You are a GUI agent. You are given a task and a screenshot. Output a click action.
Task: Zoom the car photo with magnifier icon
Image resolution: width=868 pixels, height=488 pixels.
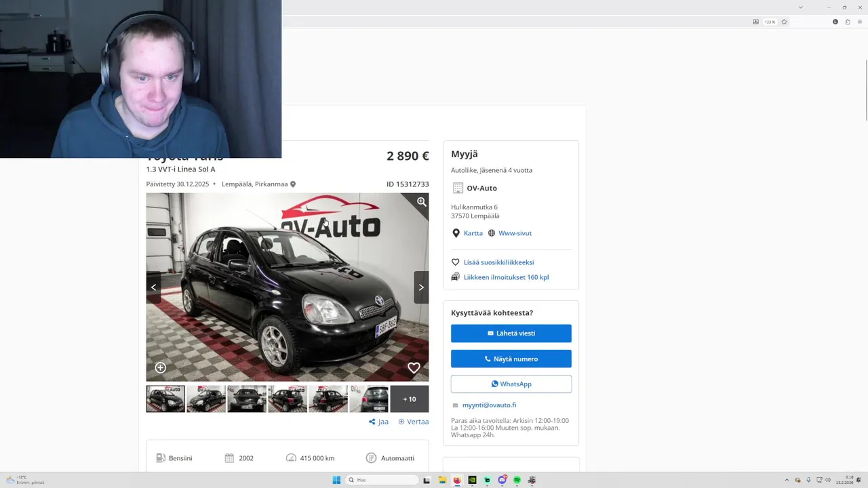click(x=421, y=202)
